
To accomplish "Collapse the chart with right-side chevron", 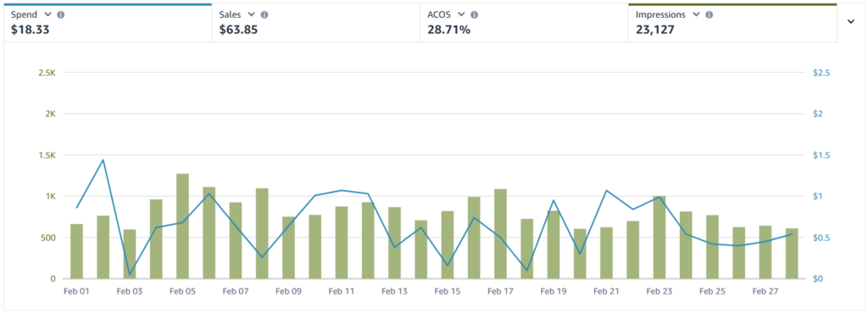I will (x=851, y=21).
